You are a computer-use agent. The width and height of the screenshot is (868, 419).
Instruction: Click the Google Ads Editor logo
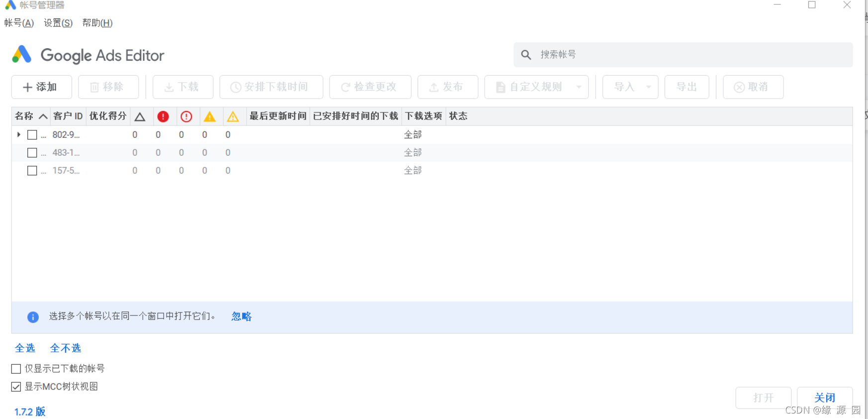[88, 55]
